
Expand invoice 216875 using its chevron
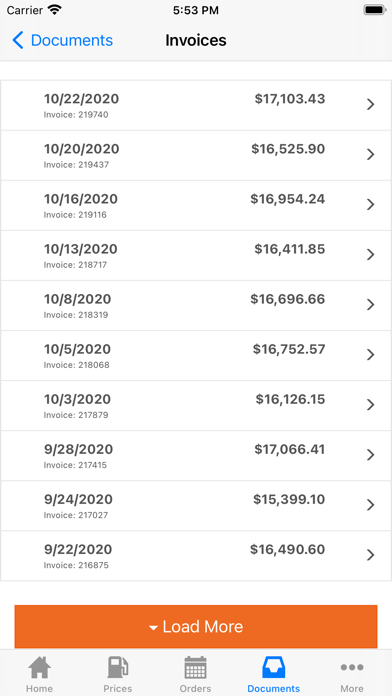[x=371, y=555]
